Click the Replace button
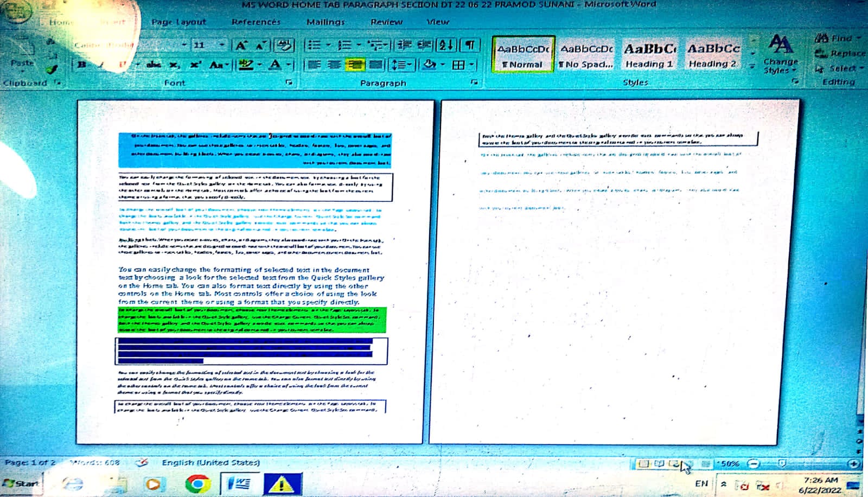The height and width of the screenshot is (497, 868). tap(841, 53)
